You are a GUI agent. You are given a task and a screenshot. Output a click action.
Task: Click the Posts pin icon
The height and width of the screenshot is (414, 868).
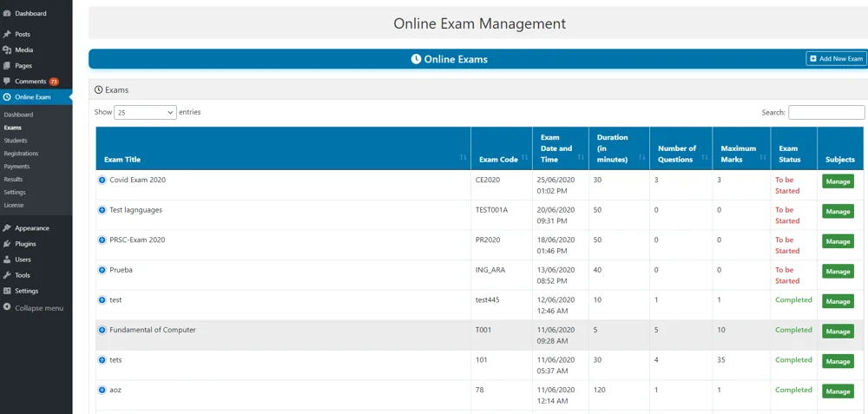tap(7, 35)
